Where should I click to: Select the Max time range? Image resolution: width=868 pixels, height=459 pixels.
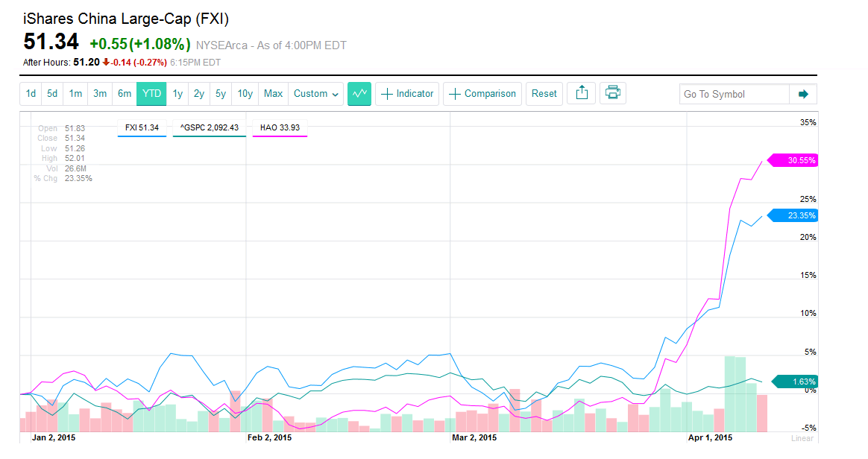click(x=273, y=94)
